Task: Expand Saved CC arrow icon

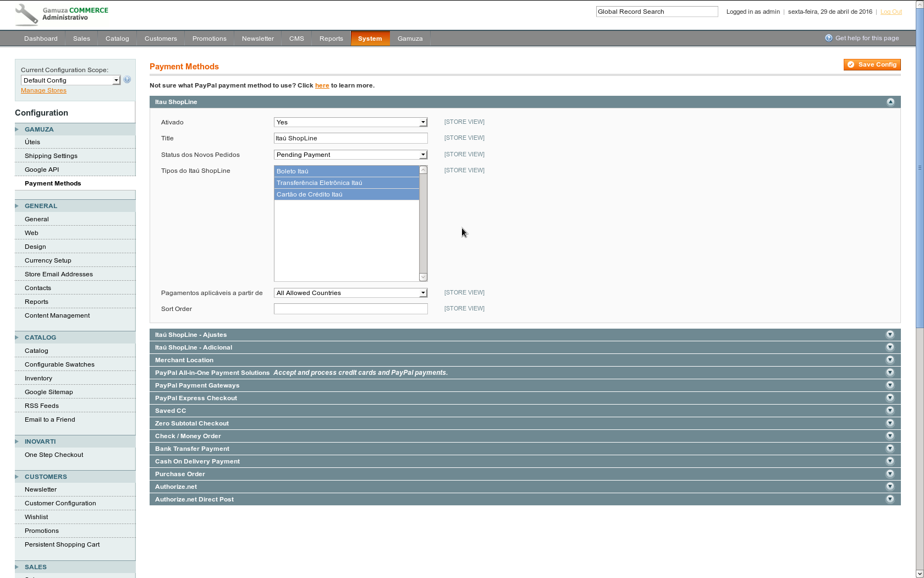Action: [x=890, y=411]
